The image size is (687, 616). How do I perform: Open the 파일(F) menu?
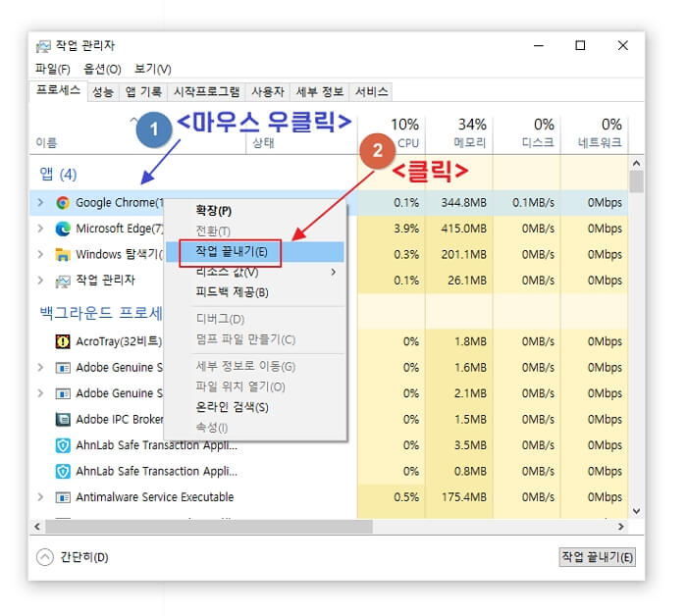pyautogui.click(x=53, y=69)
